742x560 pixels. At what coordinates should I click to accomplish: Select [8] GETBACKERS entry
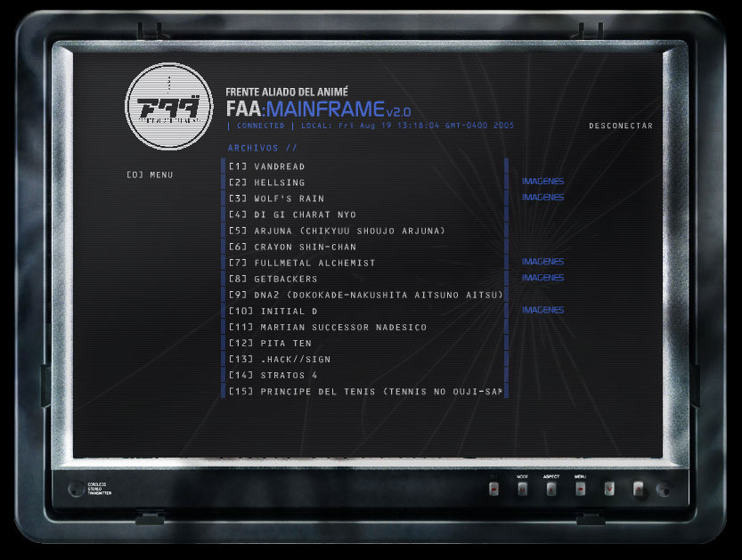point(273,279)
